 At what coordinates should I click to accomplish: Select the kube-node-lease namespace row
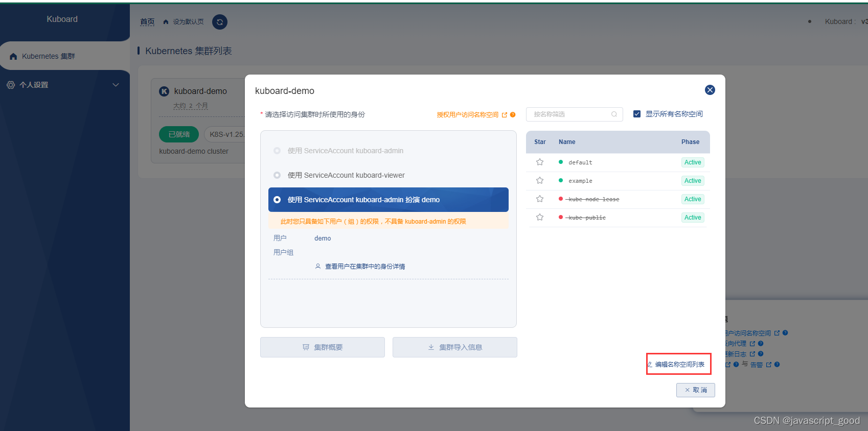click(x=618, y=199)
